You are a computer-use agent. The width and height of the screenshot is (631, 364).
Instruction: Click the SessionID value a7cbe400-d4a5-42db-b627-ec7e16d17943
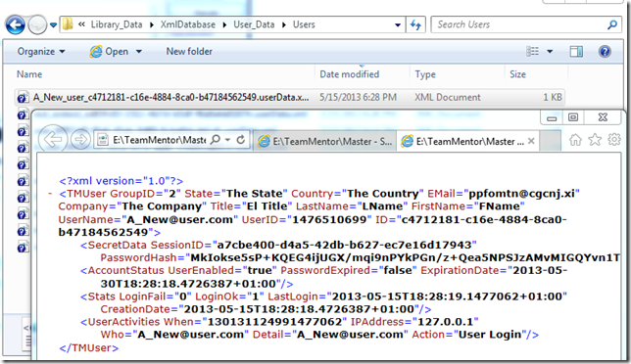click(x=344, y=245)
